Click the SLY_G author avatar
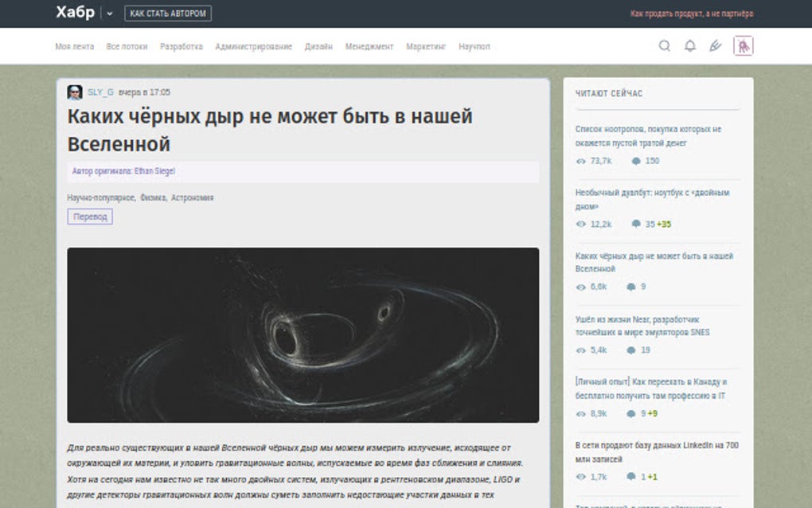This screenshot has width=812, height=508. click(x=75, y=92)
